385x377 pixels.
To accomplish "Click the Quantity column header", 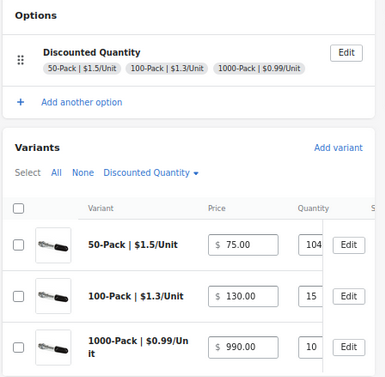I will (x=313, y=208).
